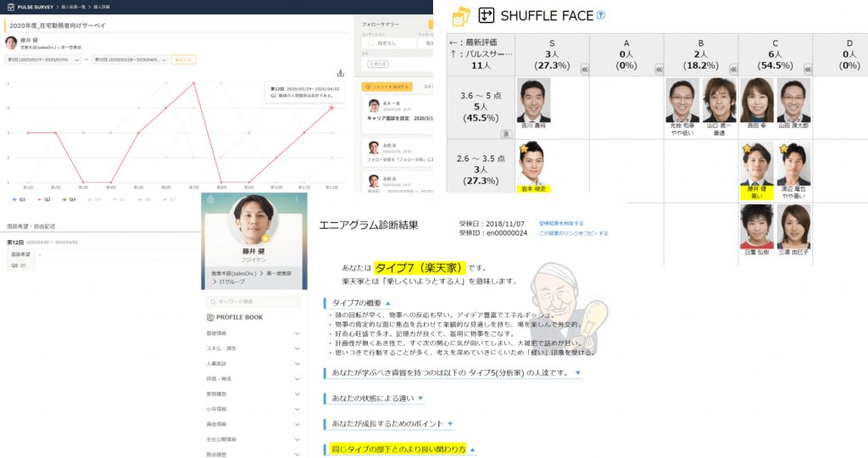The image size is (868, 458).
Task: Click the lock icon on the profile card
Action: (x=210, y=199)
